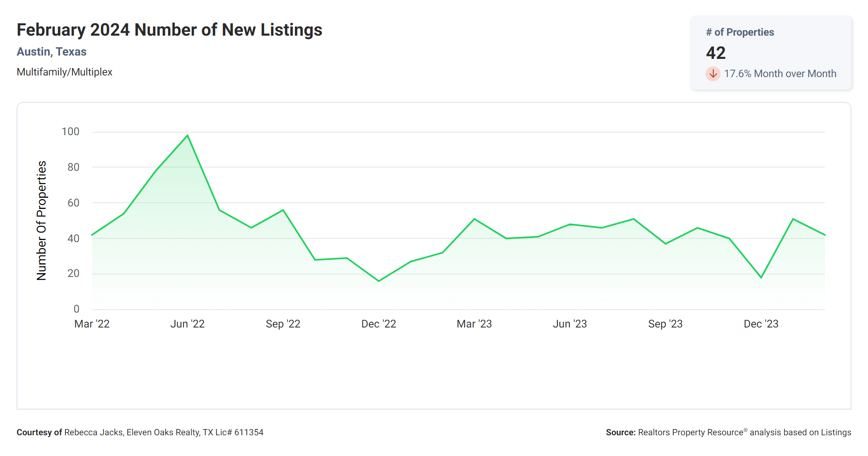Click the Dec '23 x-axis label
The image size is (868, 456).
tap(761, 324)
